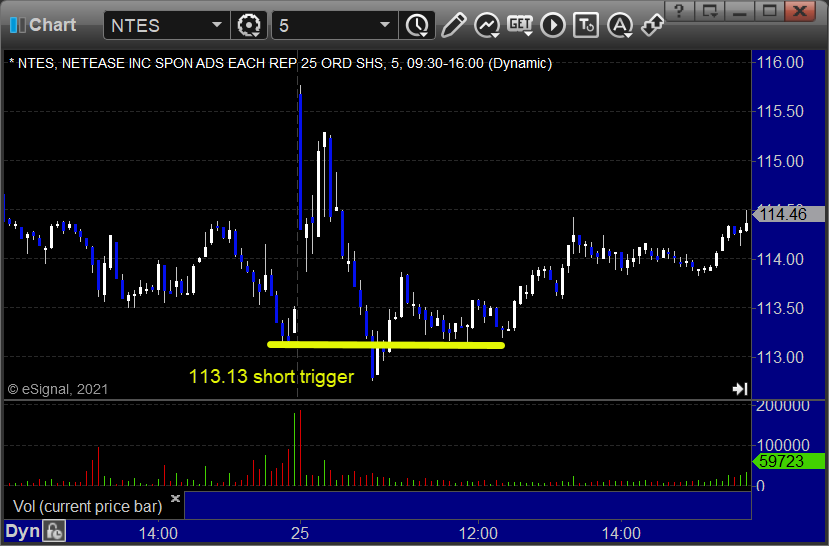
Task: Open the circled A alerts icon menu
Action: click(620, 25)
